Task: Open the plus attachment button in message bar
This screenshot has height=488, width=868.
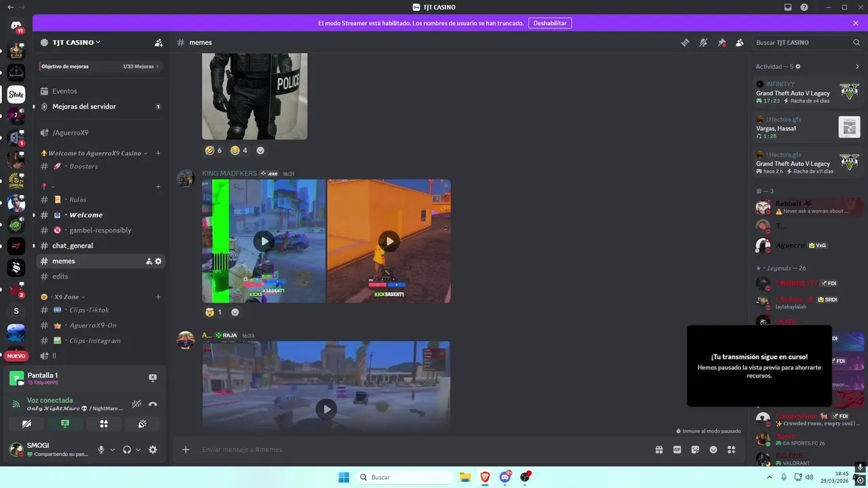Action: pos(185,449)
